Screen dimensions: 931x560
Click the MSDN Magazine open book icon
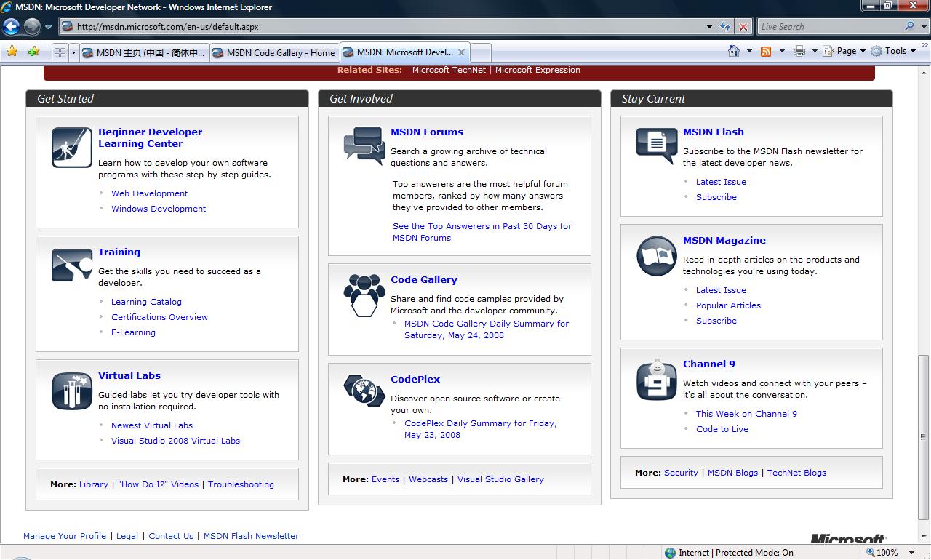[656, 256]
